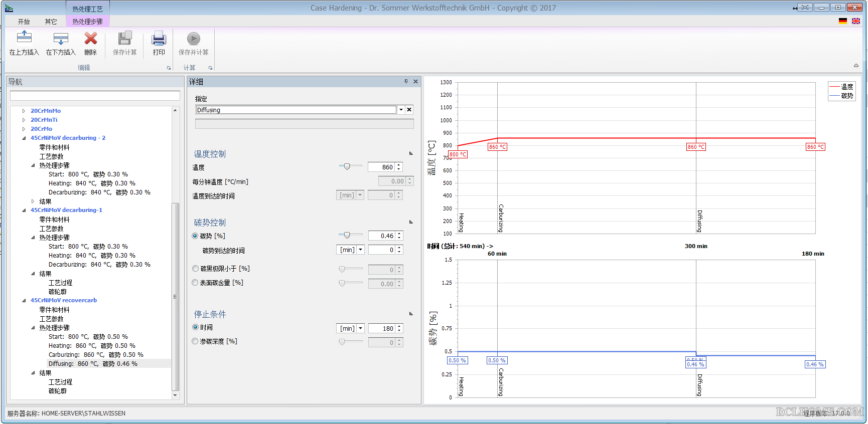Collapse the ribbon with the arrow
Image resolution: width=868 pixels, height=424 pixels.
point(856,66)
